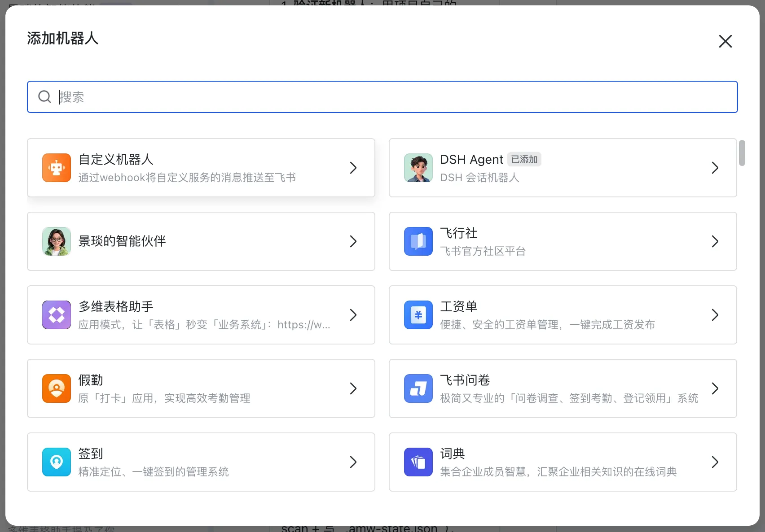
Task: Click the webhook description under 自定义机器人
Action: coord(187,178)
